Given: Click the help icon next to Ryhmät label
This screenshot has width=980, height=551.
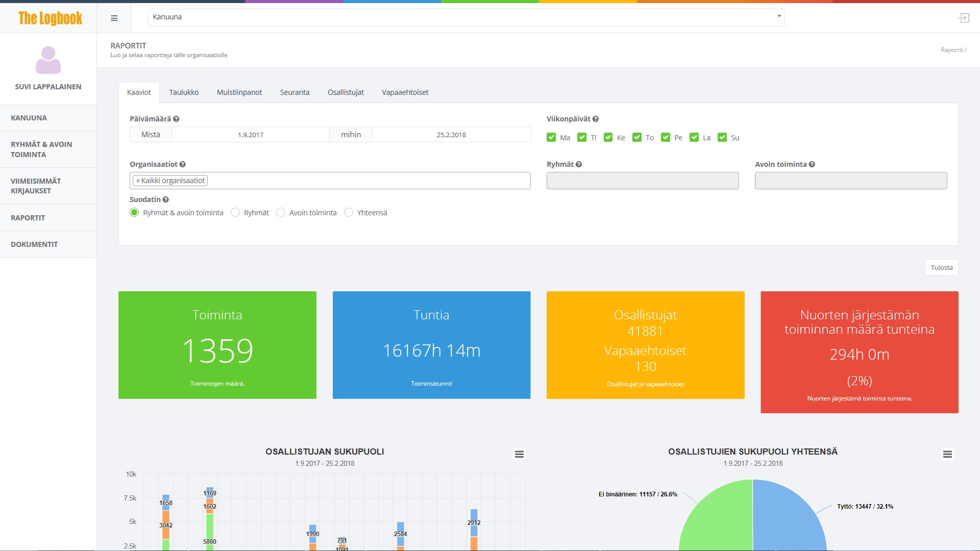Looking at the screenshot, I should point(579,164).
